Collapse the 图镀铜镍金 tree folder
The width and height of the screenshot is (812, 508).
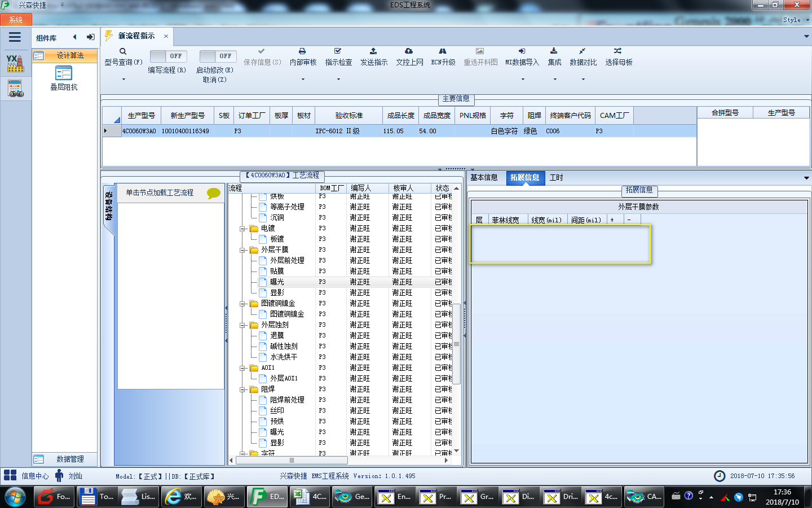(x=242, y=304)
